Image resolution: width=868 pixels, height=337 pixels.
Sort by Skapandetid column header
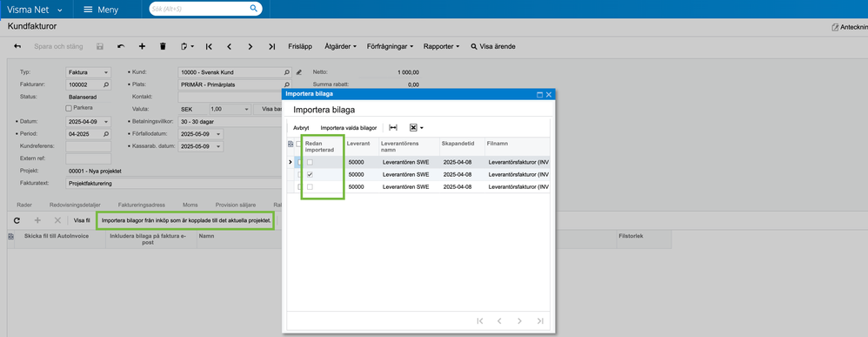[462, 147]
